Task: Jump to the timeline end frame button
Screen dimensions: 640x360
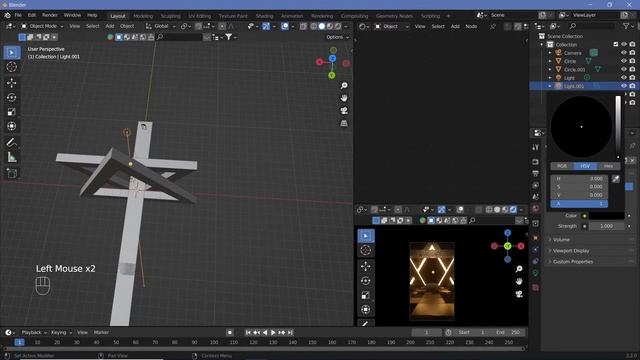Action: tap(290, 333)
